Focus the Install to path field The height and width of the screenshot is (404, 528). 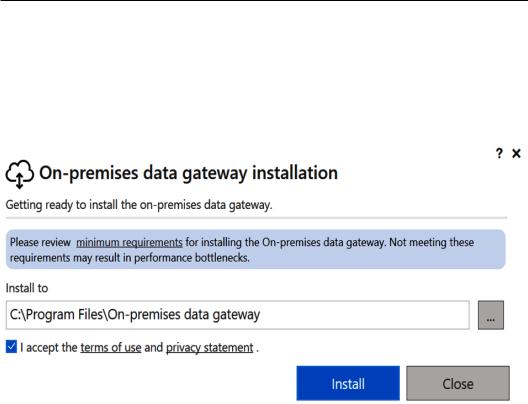(x=237, y=315)
